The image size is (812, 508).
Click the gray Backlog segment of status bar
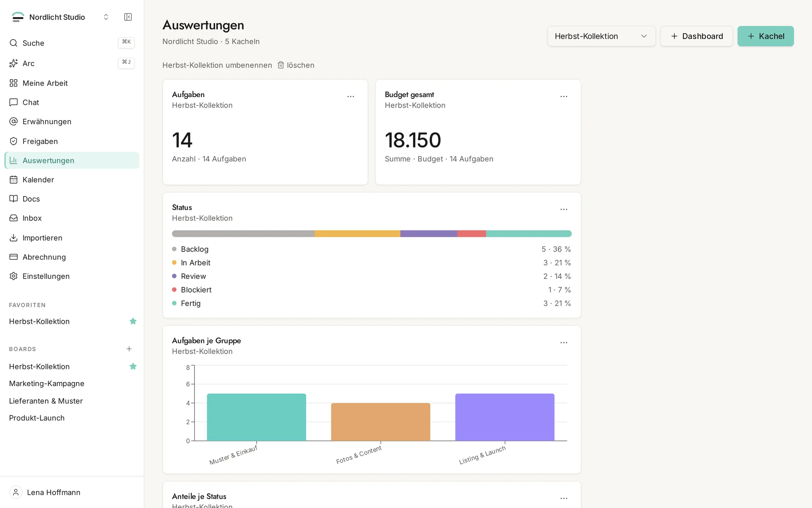pos(243,234)
